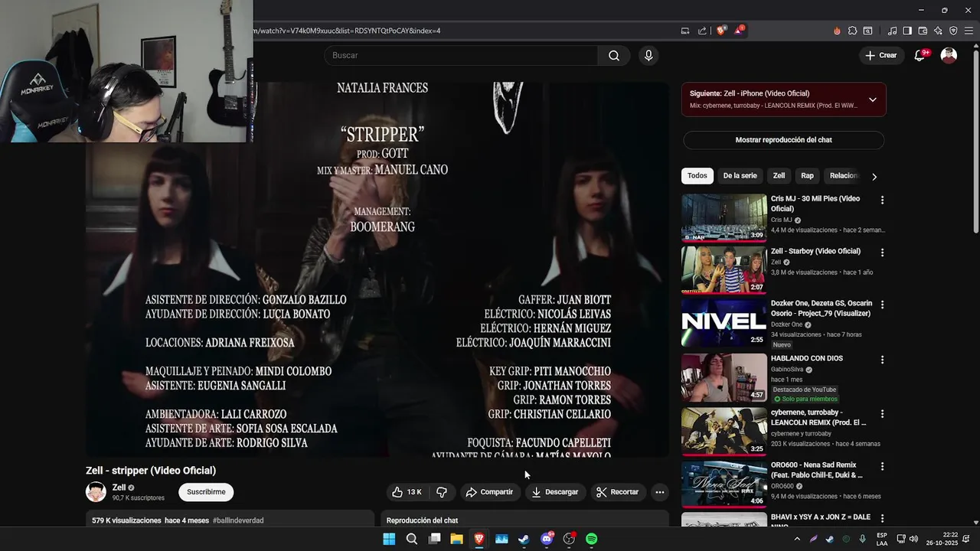
Task: Start voice search with the microphone icon
Action: [x=648, y=55]
